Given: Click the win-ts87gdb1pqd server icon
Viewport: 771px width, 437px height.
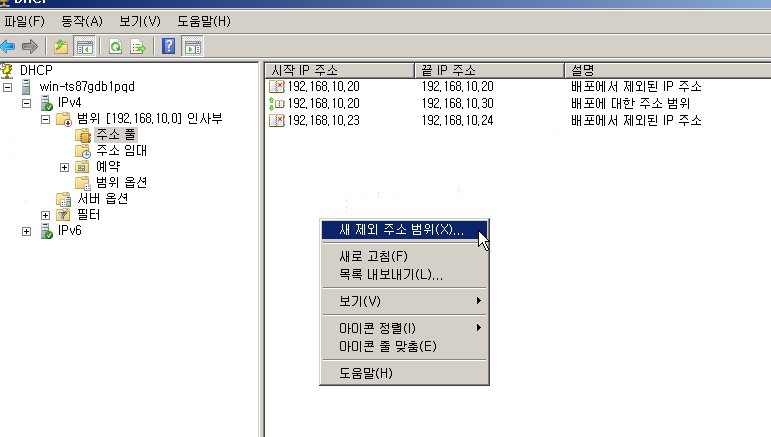Looking at the screenshot, I should coord(27,87).
